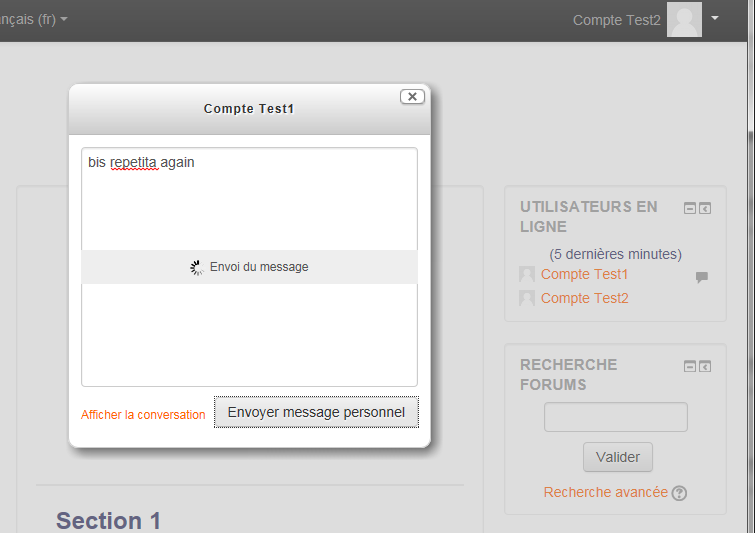
Task: Click the Valider search button
Action: coord(618,457)
